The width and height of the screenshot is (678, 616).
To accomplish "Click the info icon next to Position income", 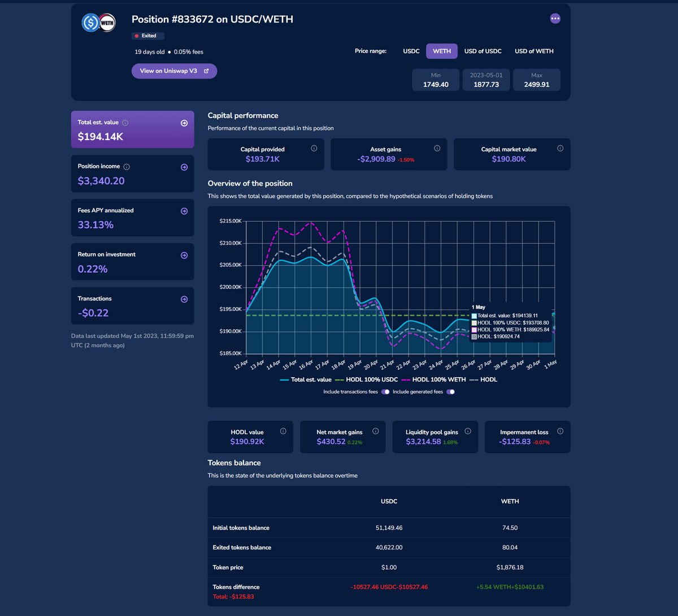I will (x=127, y=167).
